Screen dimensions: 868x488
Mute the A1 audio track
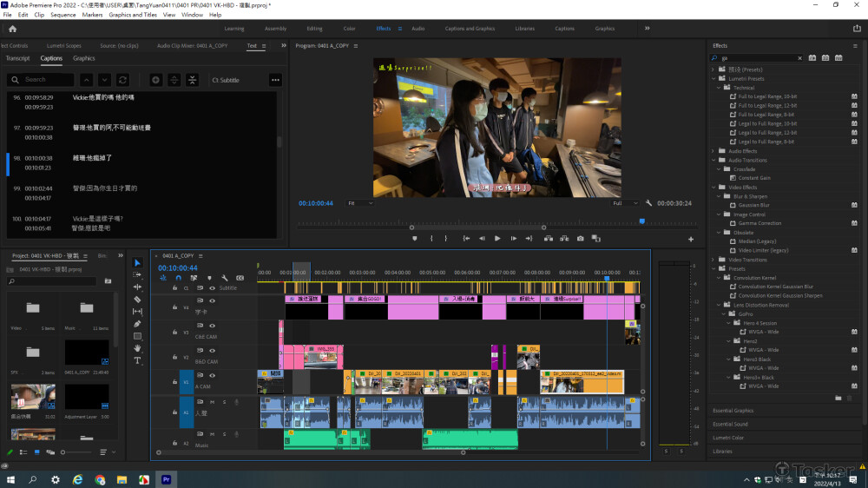[x=212, y=402]
